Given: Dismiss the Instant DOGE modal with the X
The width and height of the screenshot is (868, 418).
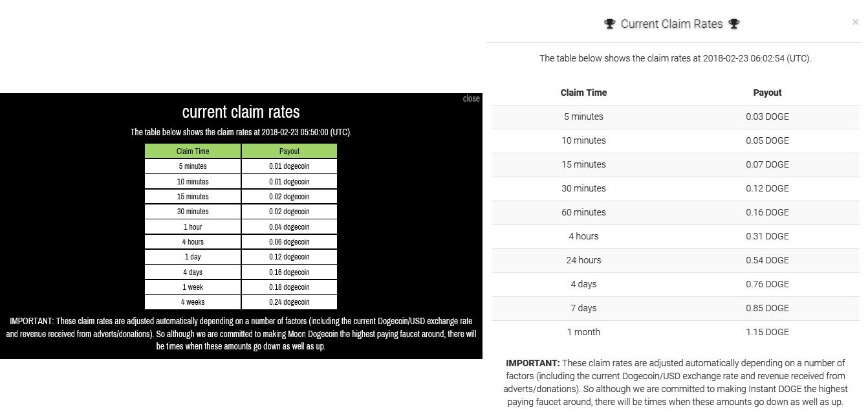Looking at the screenshot, I should click(x=856, y=22).
